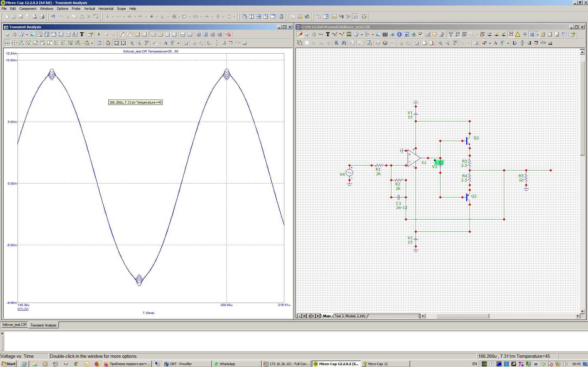588x367 pixels.
Task: Select the Ground component icon
Action: (107, 17)
